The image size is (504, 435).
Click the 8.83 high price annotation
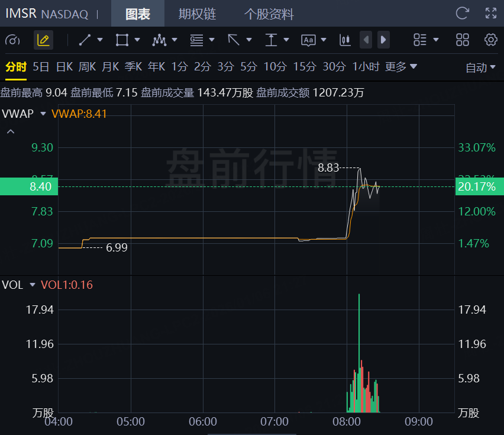tap(328, 167)
